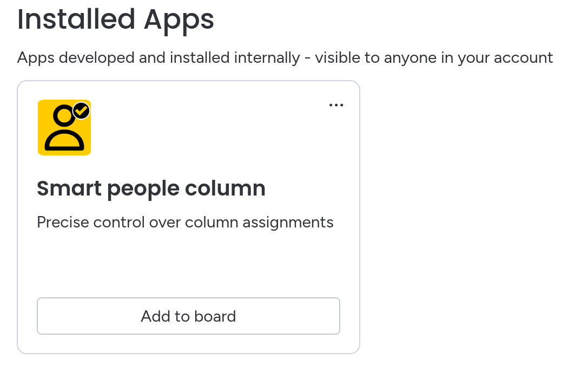Click the word 'Add' on the Add to board button

point(153,316)
